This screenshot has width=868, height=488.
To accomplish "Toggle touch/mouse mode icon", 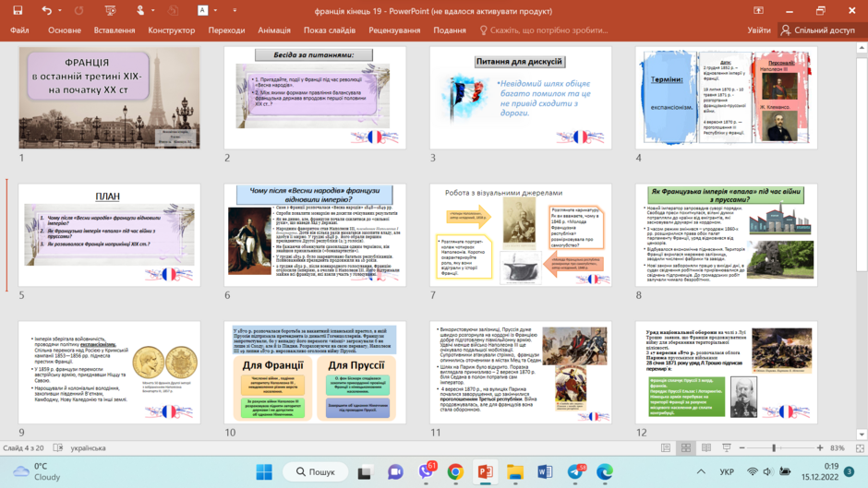I will click(x=140, y=10).
